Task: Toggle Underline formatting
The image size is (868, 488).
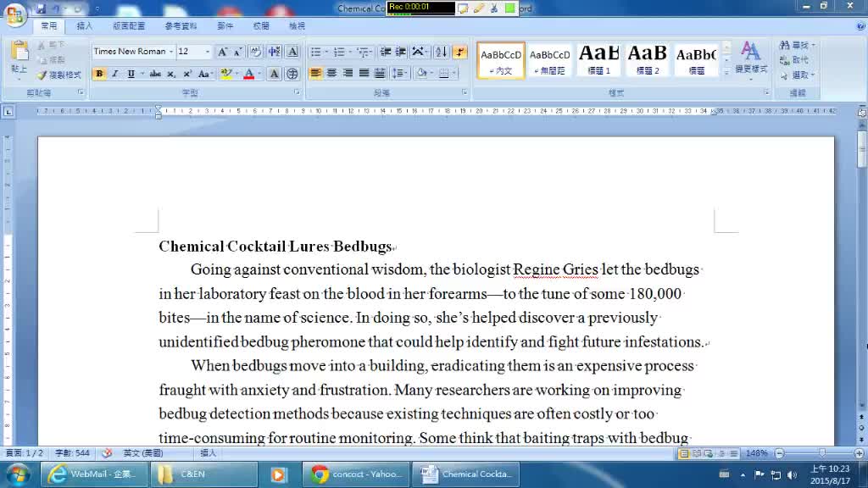Action: coord(131,74)
